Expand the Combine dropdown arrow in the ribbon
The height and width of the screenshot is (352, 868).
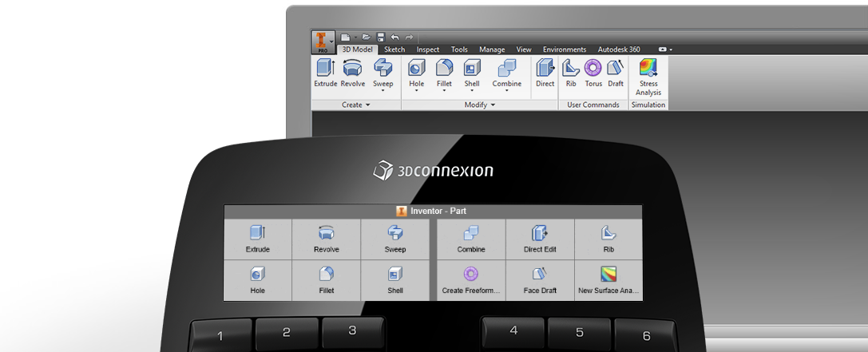506,90
